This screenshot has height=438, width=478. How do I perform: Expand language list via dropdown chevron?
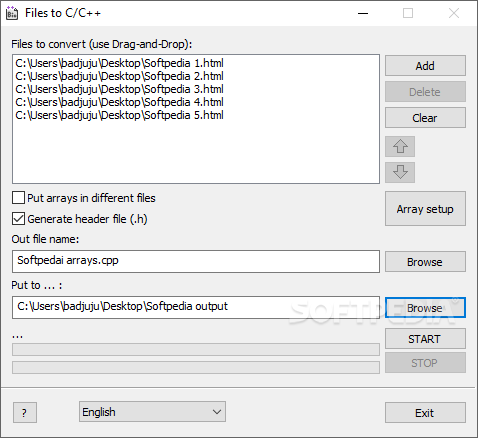click(217, 412)
